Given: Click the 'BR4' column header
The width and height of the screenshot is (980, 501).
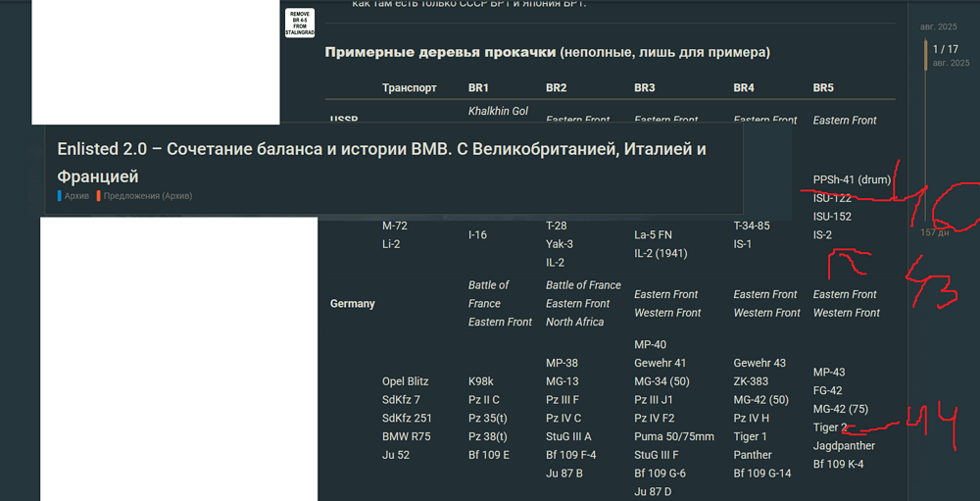Looking at the screenshot, I should click(x=744, y=88).
